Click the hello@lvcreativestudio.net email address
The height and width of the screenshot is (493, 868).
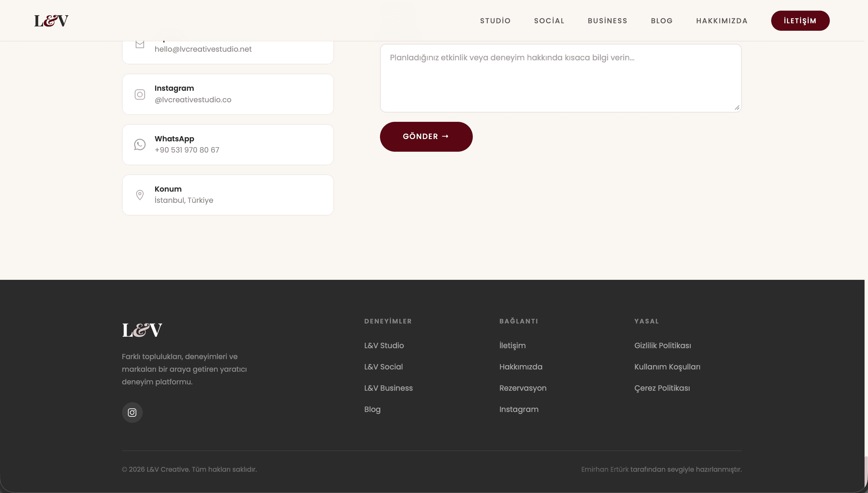203,49
